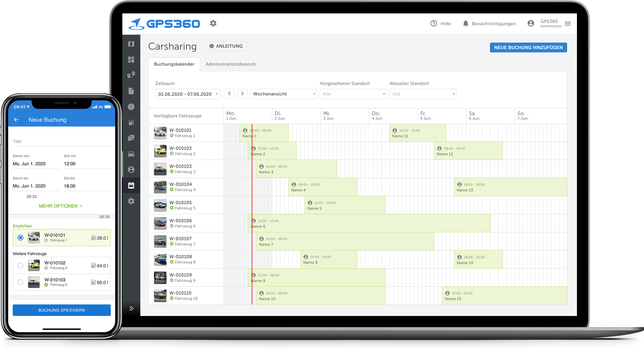The image size is (644, 352).
Task: Open the hamburger menu at top right
Action: [568, 24]
